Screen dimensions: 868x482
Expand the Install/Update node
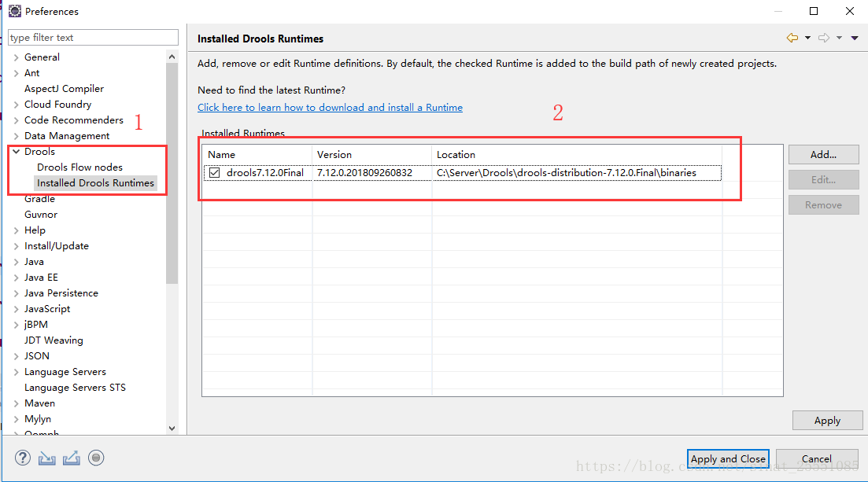pos(16,246)
